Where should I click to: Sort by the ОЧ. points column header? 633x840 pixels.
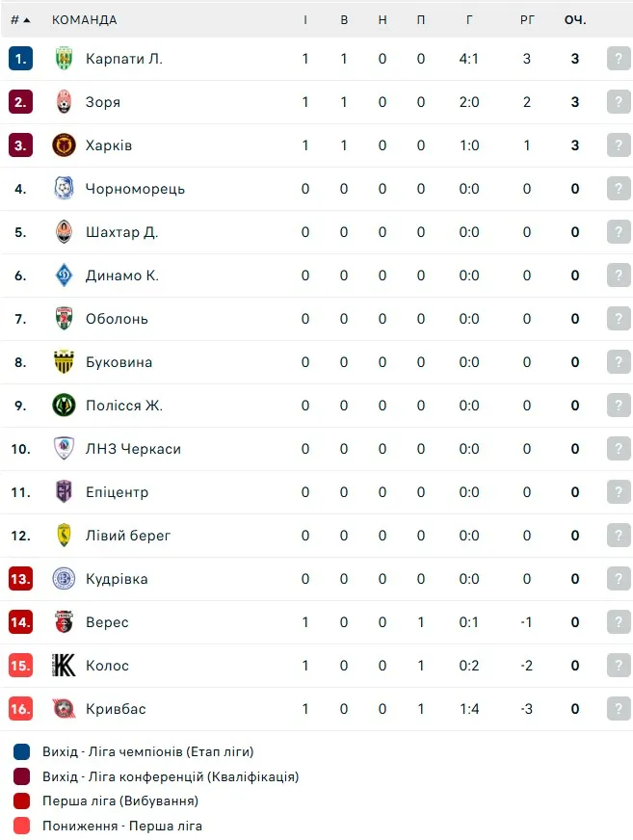[575, 20]
